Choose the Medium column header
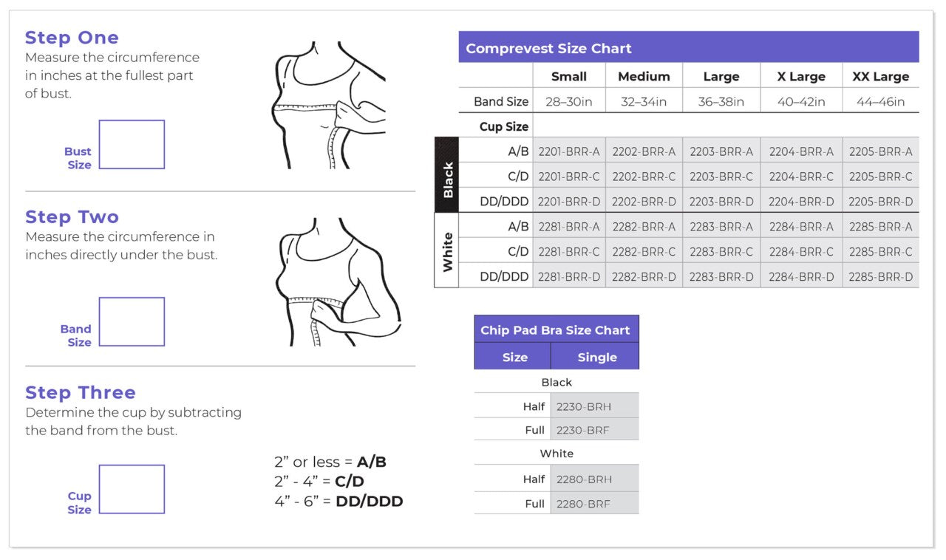The width and height of the screenshot is (946, 560). (x=644, y=77)
